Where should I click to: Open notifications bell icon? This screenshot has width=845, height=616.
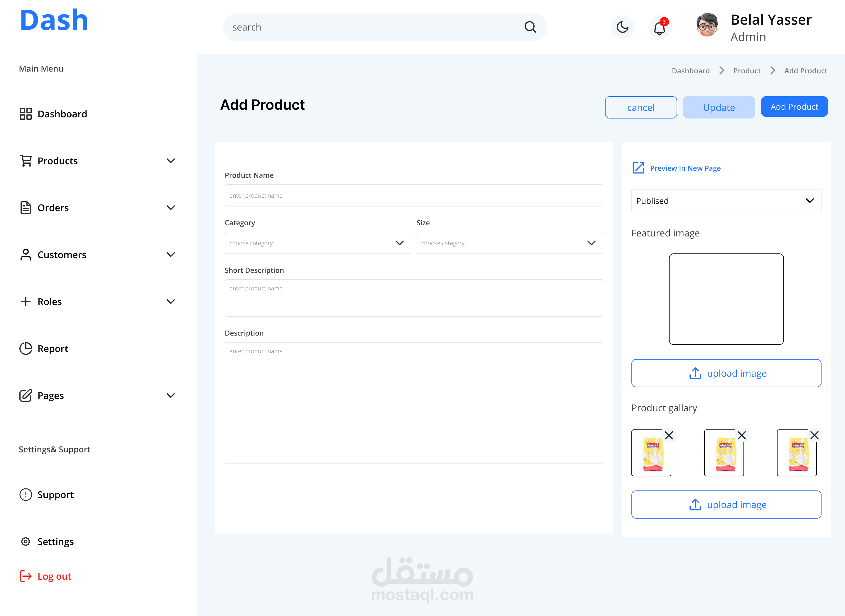click(660, 28)
